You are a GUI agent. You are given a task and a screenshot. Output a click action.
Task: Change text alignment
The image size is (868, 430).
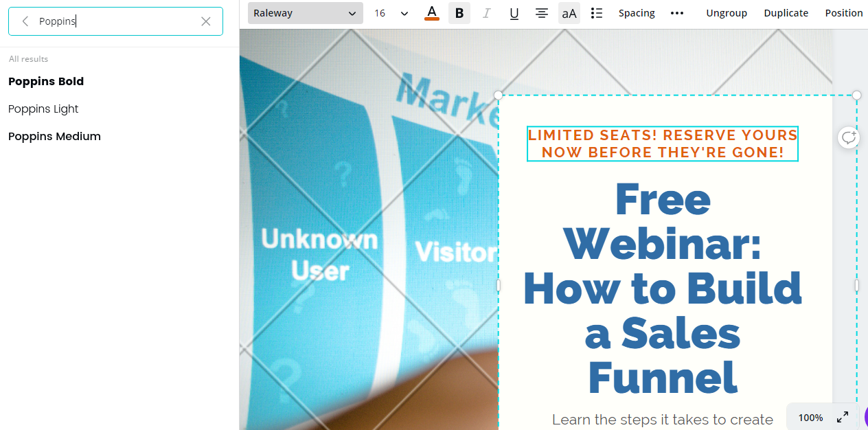point(542,13)
